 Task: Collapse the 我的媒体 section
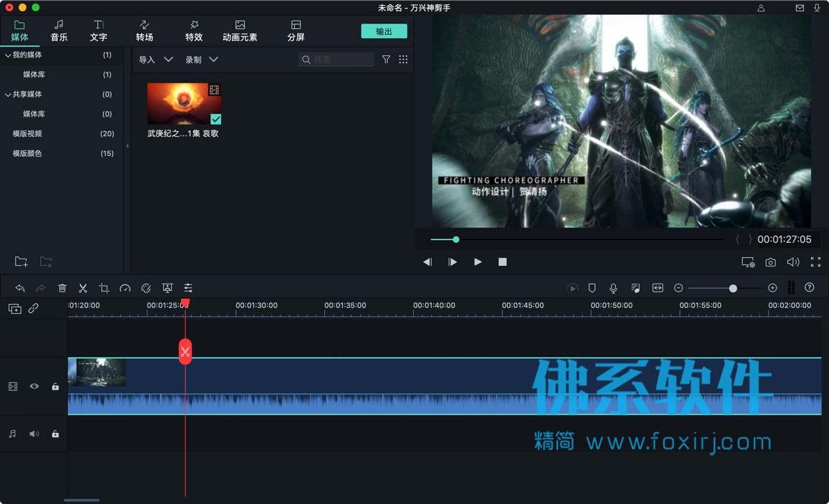[x=8, y=55]
